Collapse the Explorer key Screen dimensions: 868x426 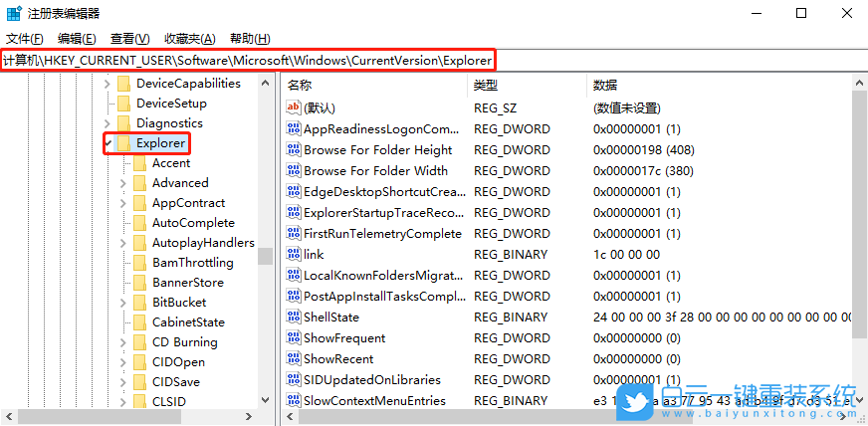[108, 143]
